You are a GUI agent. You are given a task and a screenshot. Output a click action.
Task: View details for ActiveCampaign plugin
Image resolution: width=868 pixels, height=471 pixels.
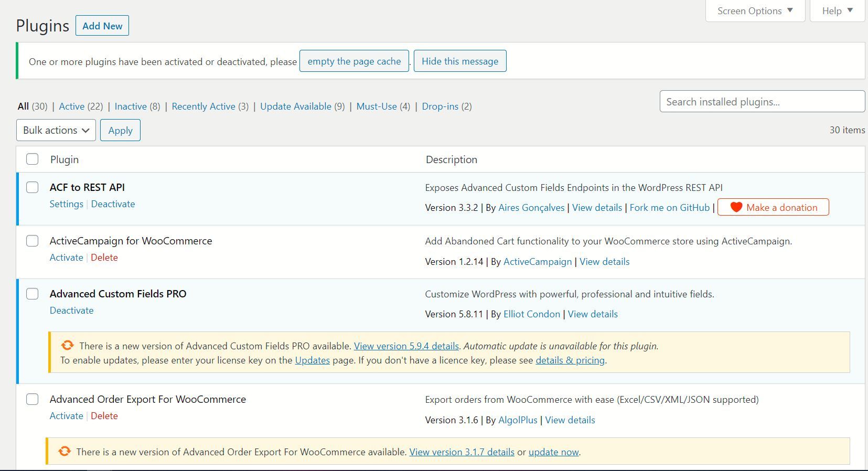604,261
